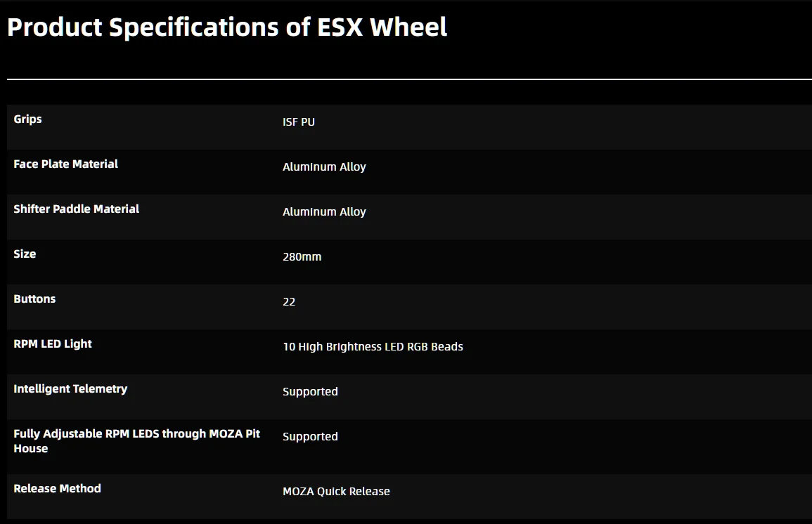The image size is (812, 524).
Task: Click Supported next to Intelligent Telemetry
Action: (310, 392)
